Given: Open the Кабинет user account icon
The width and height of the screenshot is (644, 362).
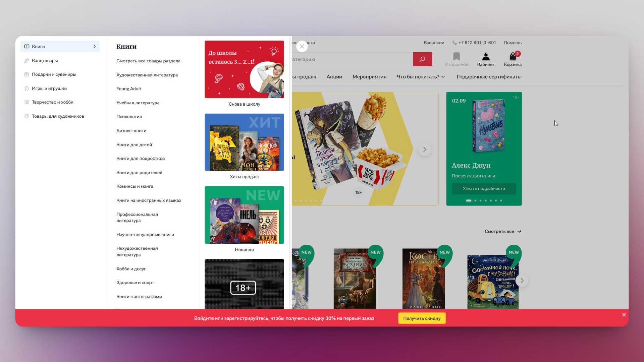Looking at the screenshot, I should click(x=486, y=57).
